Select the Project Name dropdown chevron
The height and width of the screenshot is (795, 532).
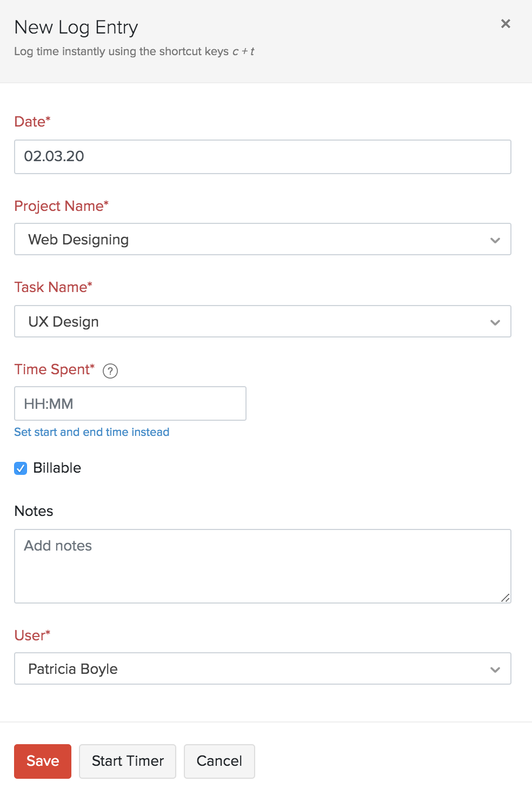(x=495, y=240)
